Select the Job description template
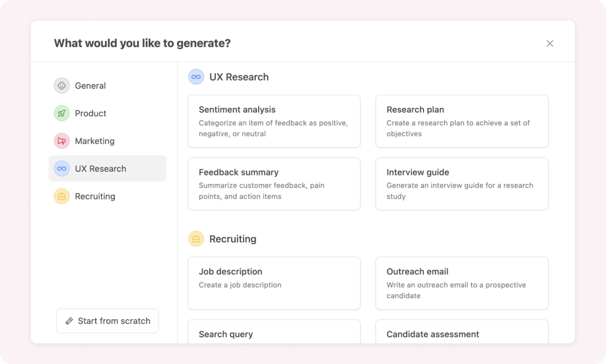Viewport: 606px width, 364px height. tap(274, 283)
